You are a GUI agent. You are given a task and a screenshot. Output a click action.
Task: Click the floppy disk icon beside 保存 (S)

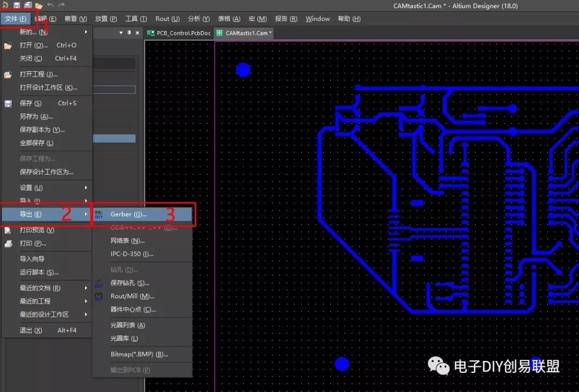(x=8, y=104)
